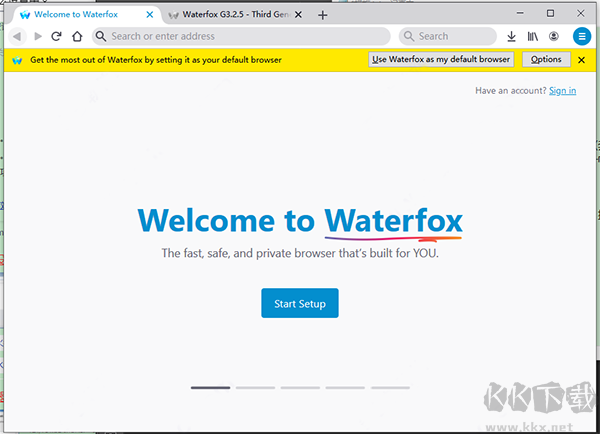Screen dimensions: 600x434
Task: Reload the current page
Action: tap(57, 36)
